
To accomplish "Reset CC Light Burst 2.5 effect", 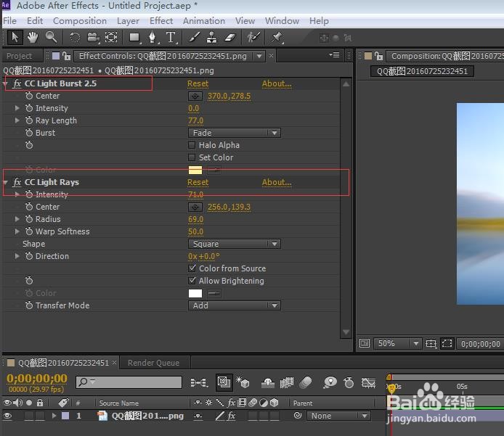I will tap(198, 84).
